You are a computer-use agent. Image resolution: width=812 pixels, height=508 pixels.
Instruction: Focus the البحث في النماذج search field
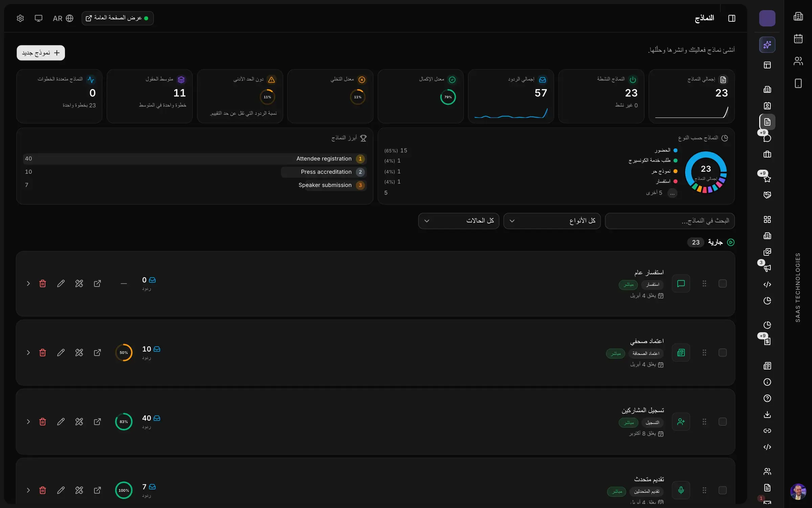click(670, 221)
